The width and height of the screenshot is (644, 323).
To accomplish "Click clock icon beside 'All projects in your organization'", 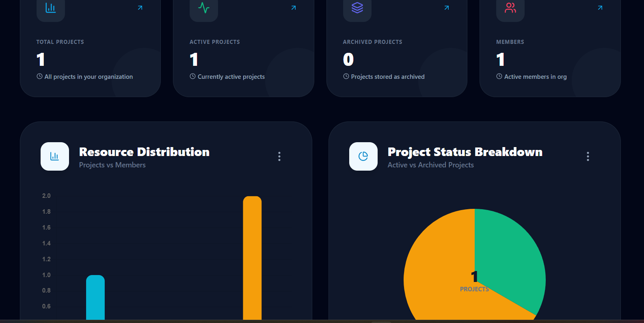I will [39, 76].
